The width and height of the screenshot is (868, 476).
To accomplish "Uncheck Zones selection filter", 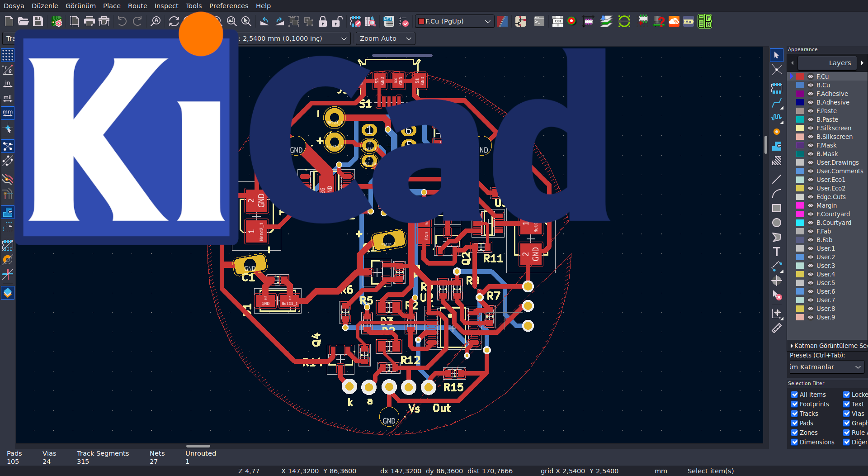I will tap(794, 433).
